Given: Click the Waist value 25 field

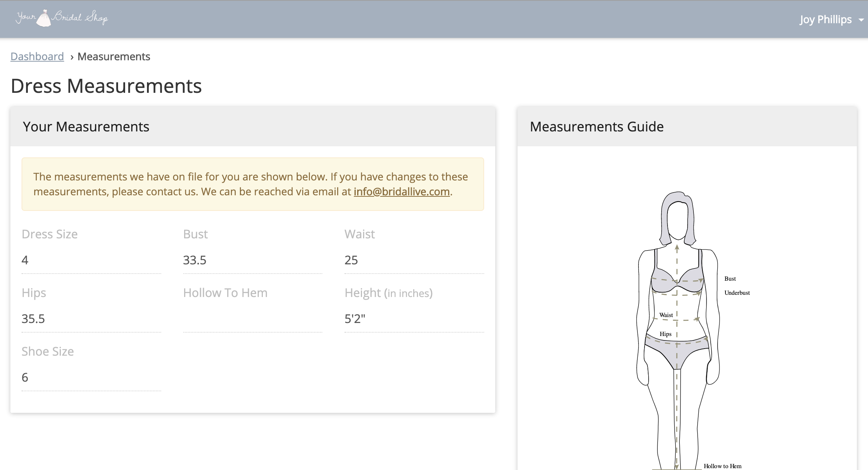Looking at the screenshot, I should tap(414, 260).
